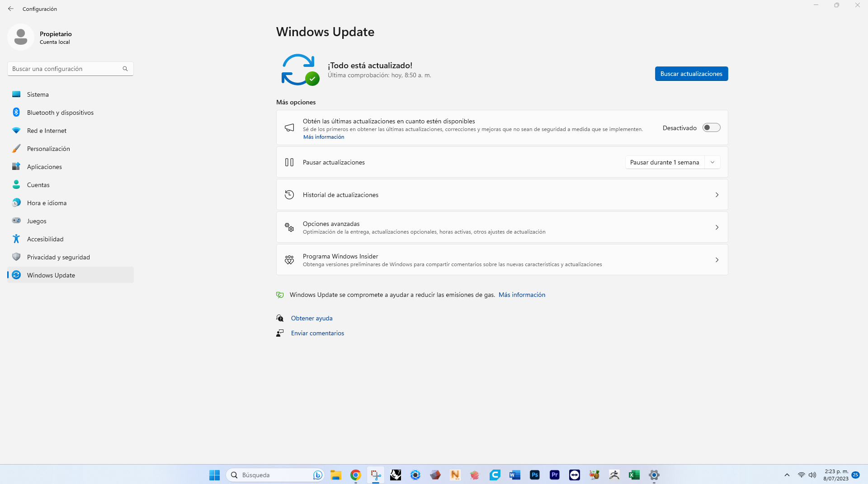The height and width of the screenshot is (484, 868).
Task: Follow Más información link under latest updates
Action: click(x=323, y=137)
